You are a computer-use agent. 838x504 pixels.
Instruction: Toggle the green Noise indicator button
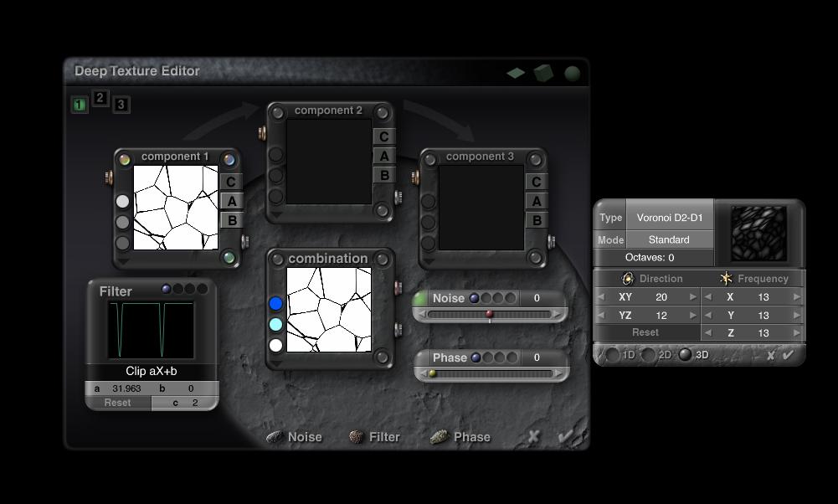coord(420,298)
